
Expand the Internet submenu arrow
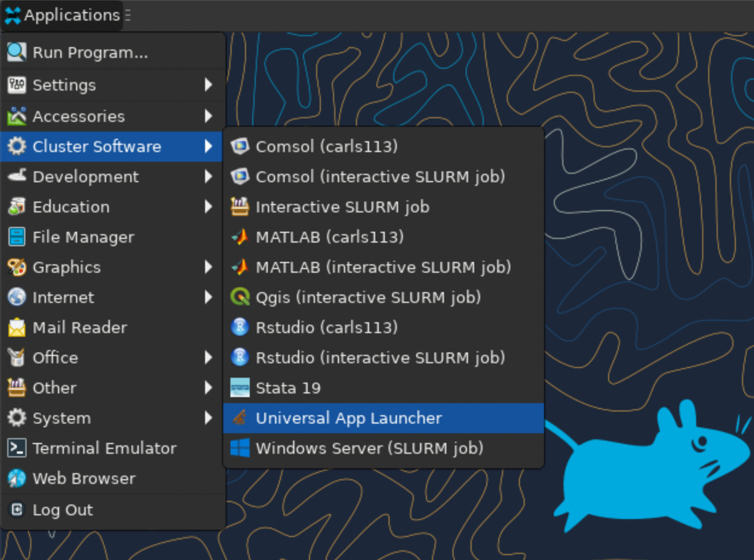click(209, 297)
